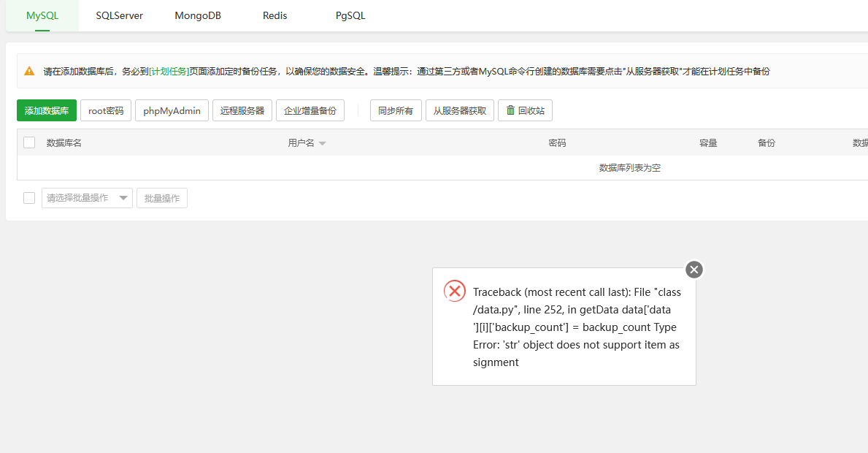Switch to the MySQL tab
868x453 pixels.
(42, 15)
